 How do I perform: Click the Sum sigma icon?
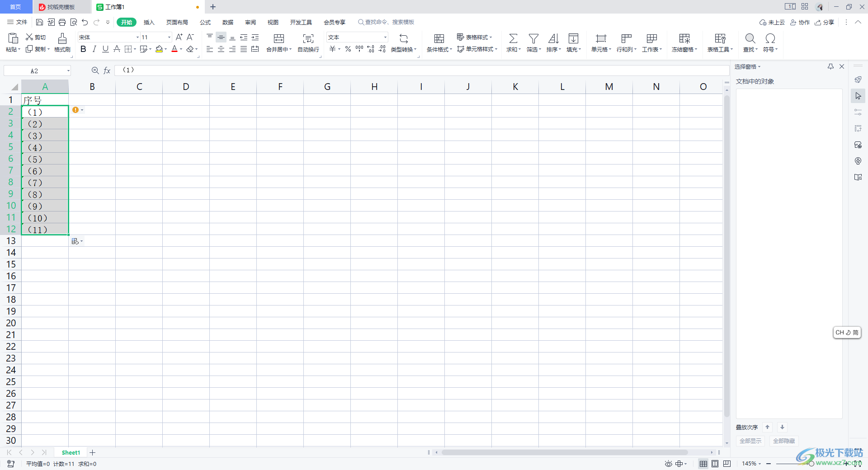coord(513,38)
